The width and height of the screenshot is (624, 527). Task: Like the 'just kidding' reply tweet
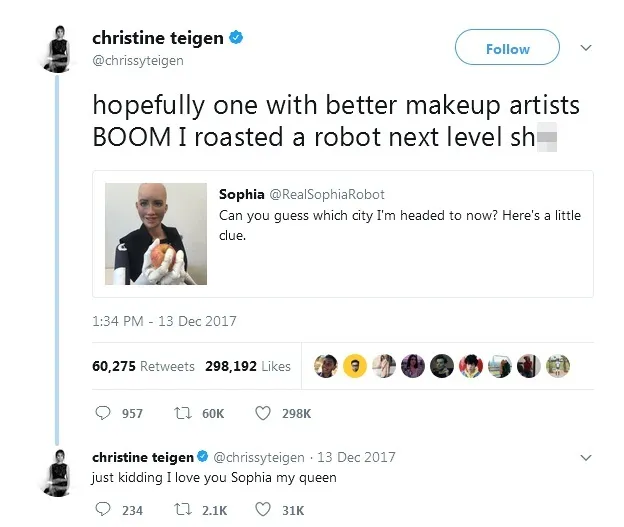(265, 510)
